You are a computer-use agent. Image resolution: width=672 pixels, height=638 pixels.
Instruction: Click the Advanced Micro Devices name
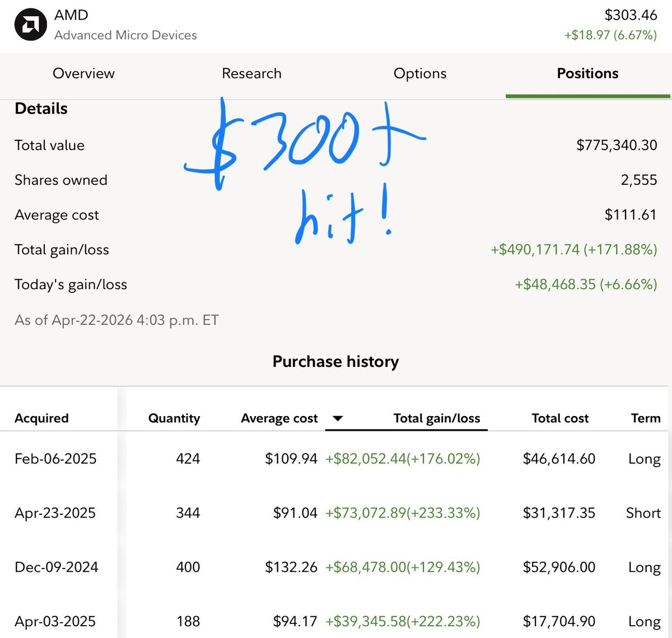(125, 35)
